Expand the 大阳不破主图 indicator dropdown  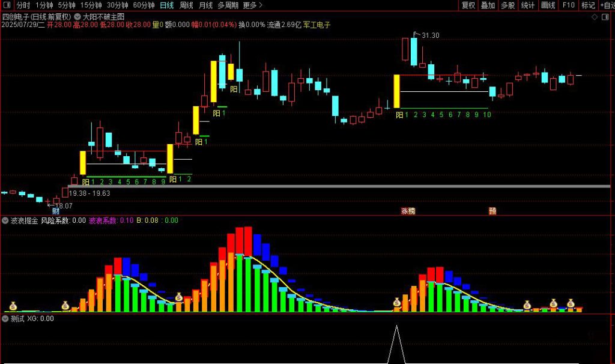click(x=78, y=16)
